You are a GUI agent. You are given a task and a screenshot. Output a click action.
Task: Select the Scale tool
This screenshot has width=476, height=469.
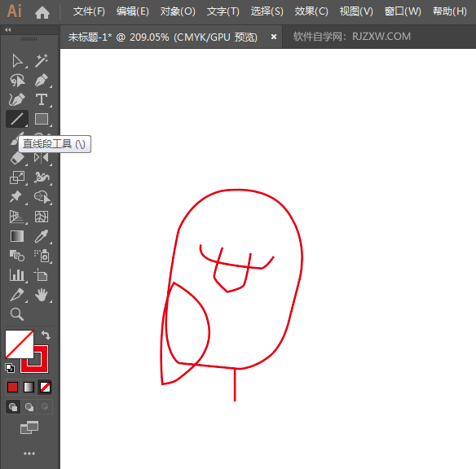tap(17, 178)
